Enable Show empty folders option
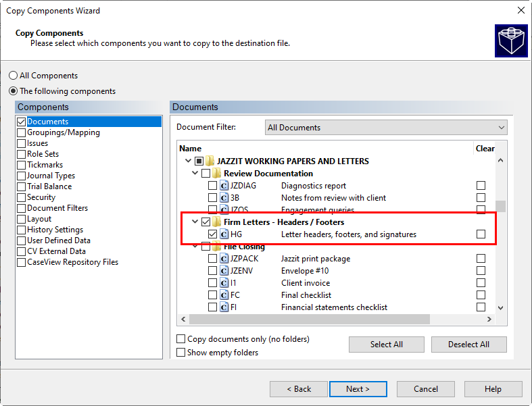 (x=181, y=353)
